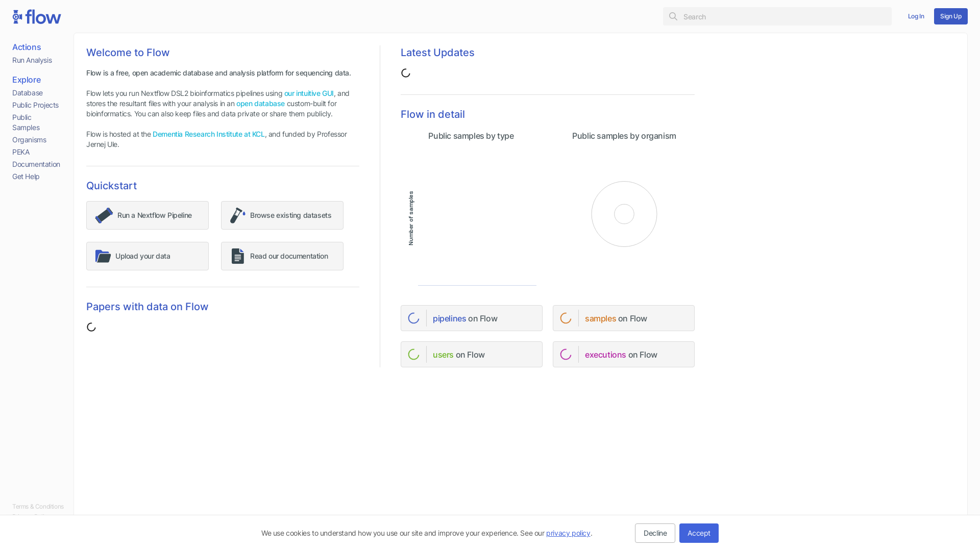The width and height of the screenshot is (980, 551).
Task: Open the PEKA page
Action: tap(21, 152)
